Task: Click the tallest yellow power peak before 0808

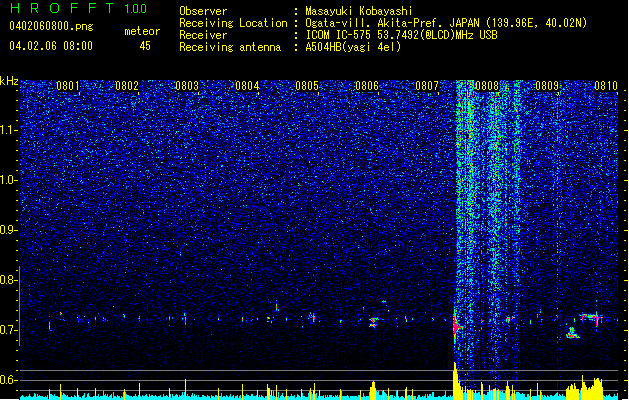Action: [455, 379]
